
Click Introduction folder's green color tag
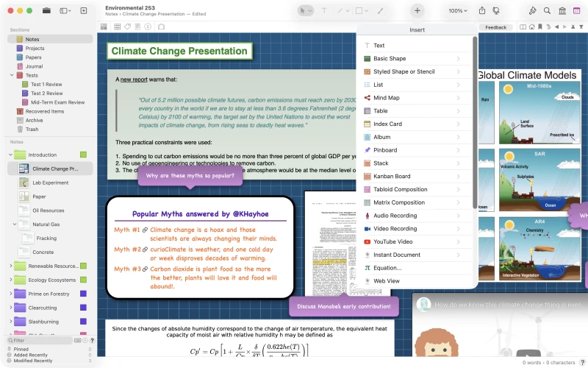point(83,155)
